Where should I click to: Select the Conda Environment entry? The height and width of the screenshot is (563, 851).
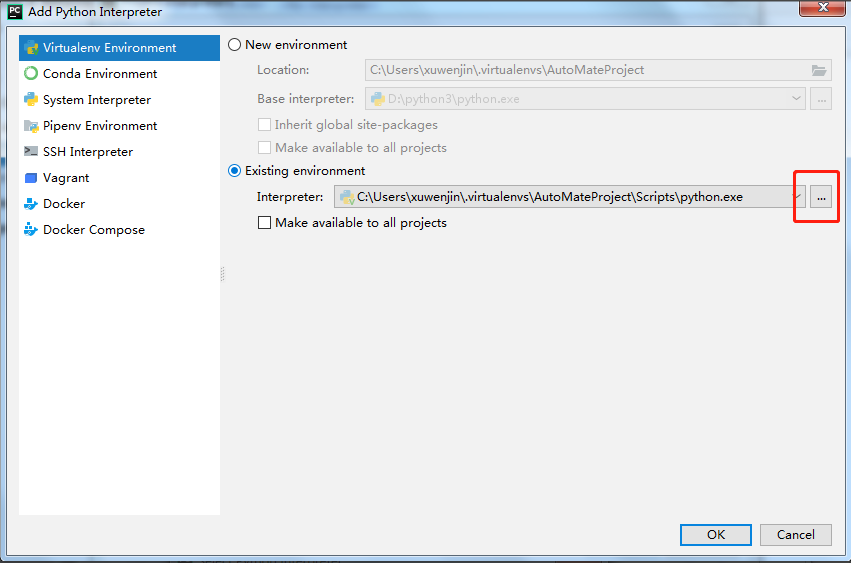point(119,73)
